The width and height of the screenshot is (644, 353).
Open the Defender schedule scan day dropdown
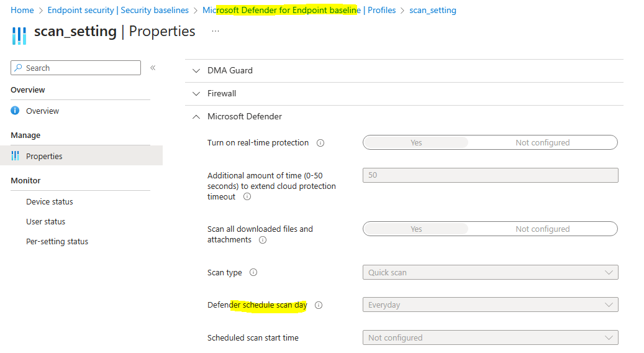(491, 305)
